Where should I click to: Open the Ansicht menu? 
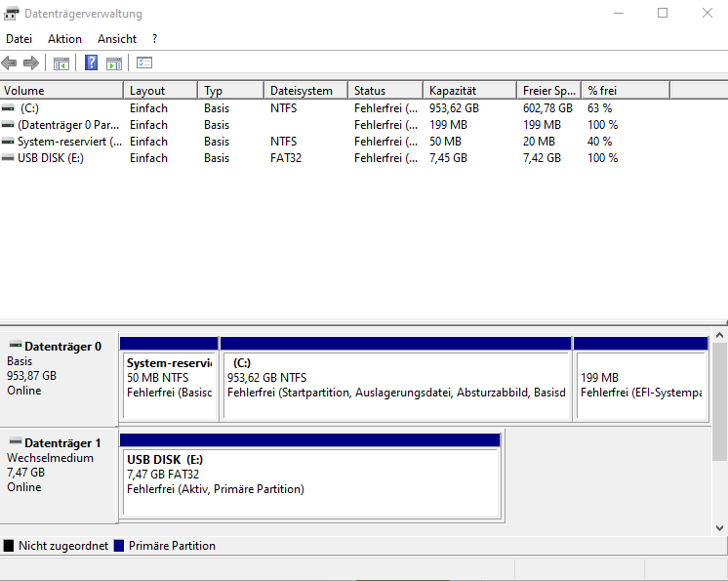(117, 39)
